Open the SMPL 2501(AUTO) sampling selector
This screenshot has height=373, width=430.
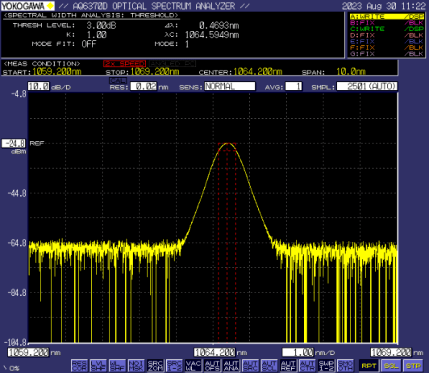tap(367, 87)
